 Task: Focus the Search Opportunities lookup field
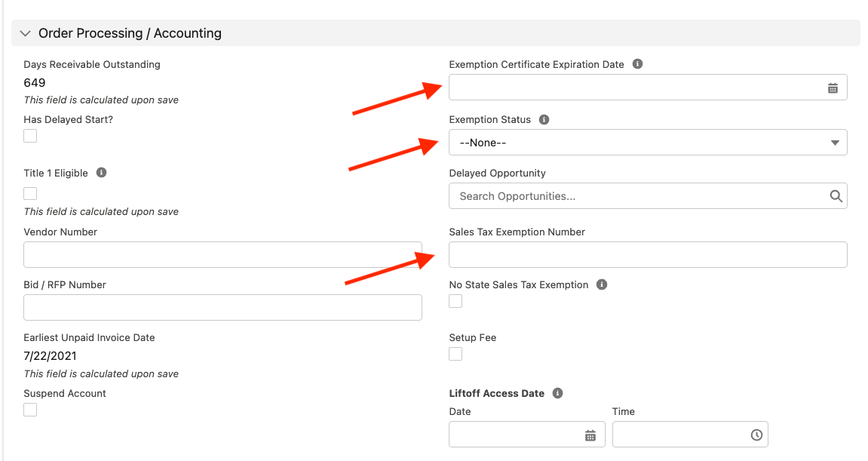click(648, 196)
